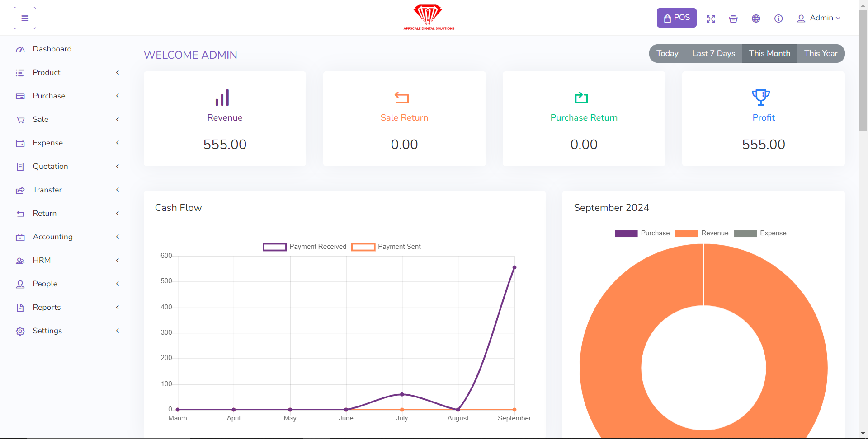Click the Revenue bar chart icon
The height and width of the screenshot is (439, 868).
[222, 98]
